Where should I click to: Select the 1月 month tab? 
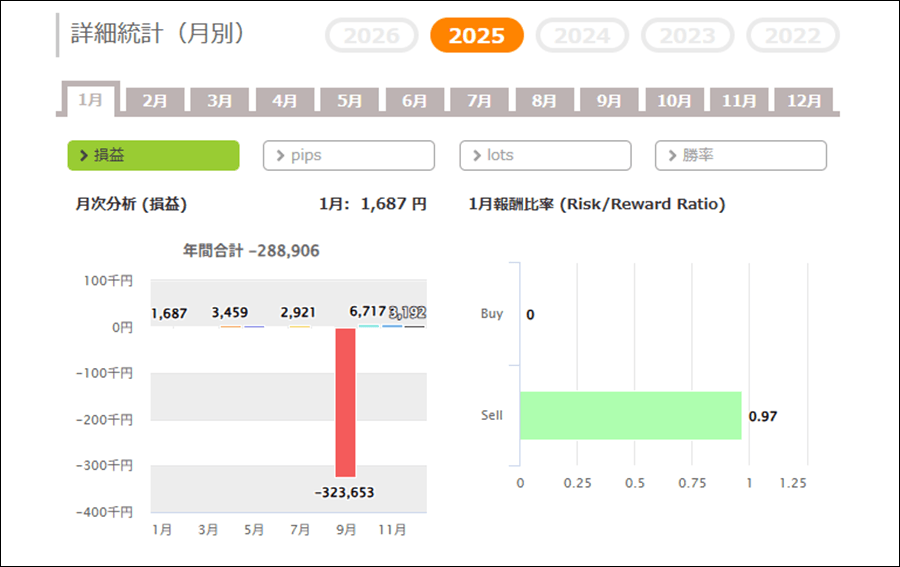(x=90, y=100)
